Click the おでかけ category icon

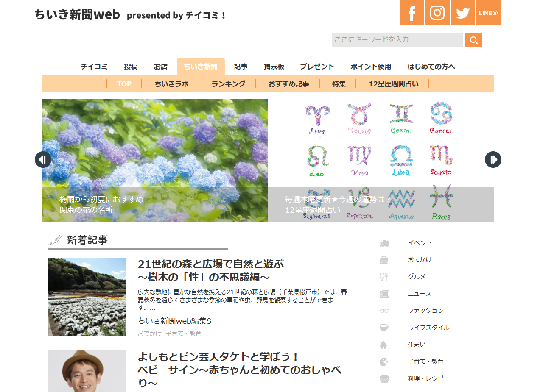tap(384, 260)
